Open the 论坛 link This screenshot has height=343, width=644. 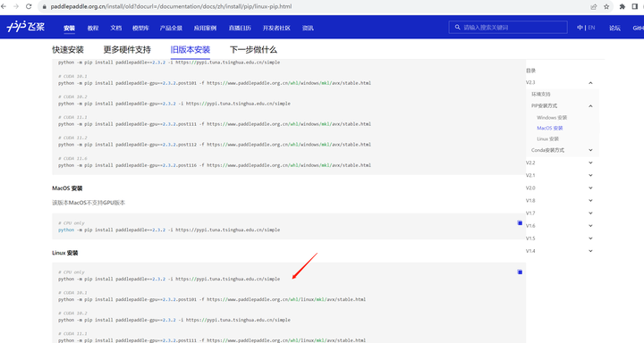(x=614, y=28)
